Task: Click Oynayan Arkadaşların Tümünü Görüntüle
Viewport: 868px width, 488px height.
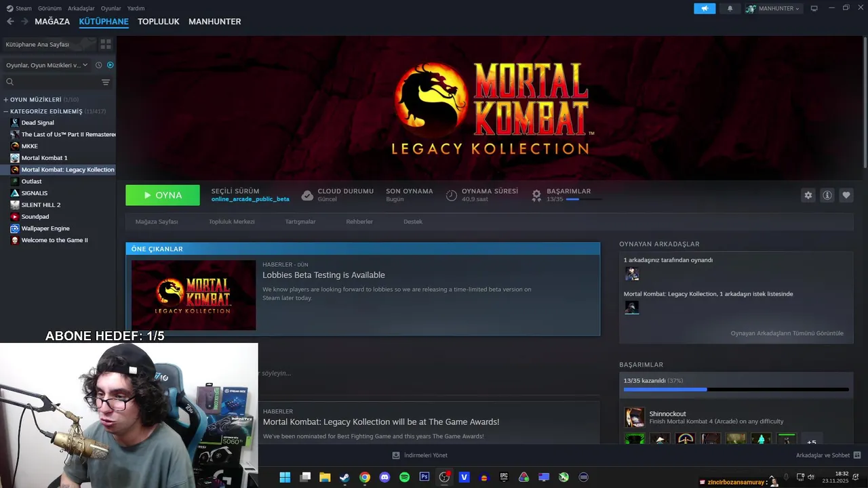Action: [787, 333]
